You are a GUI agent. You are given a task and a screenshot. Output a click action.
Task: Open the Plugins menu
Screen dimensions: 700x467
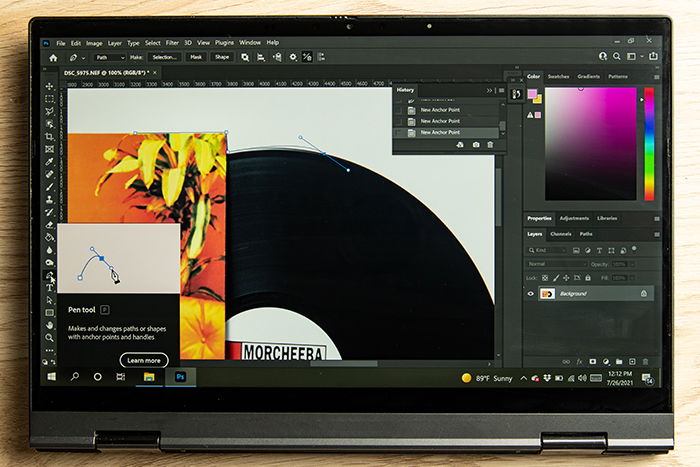[224, 43]
